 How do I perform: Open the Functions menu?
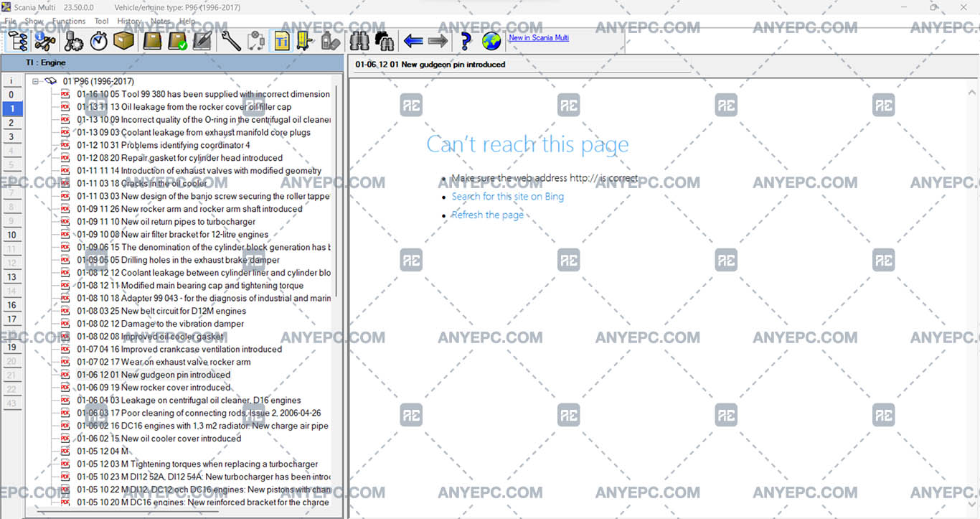click(x=69, y=22)
